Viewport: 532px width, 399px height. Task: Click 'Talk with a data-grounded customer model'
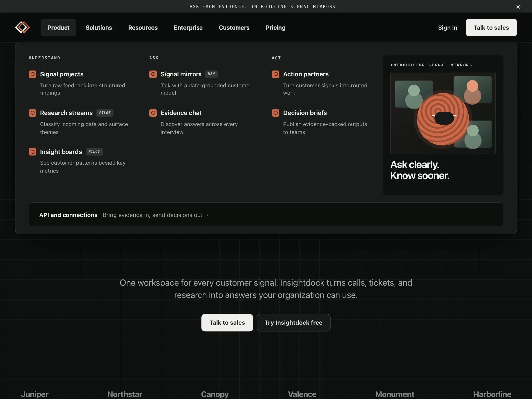pyautogui.click(x=206, y=89)
